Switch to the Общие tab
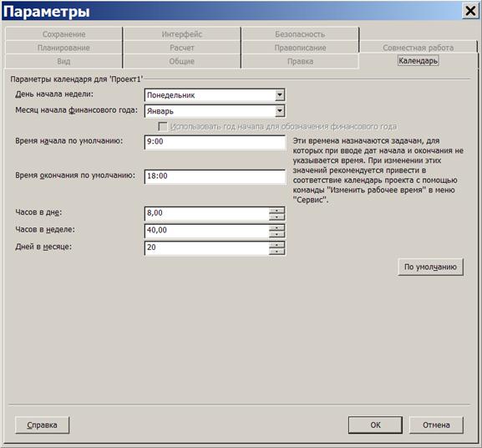Image resolution: width=482 pixels, height=448 pixels. tap(181, 61)
